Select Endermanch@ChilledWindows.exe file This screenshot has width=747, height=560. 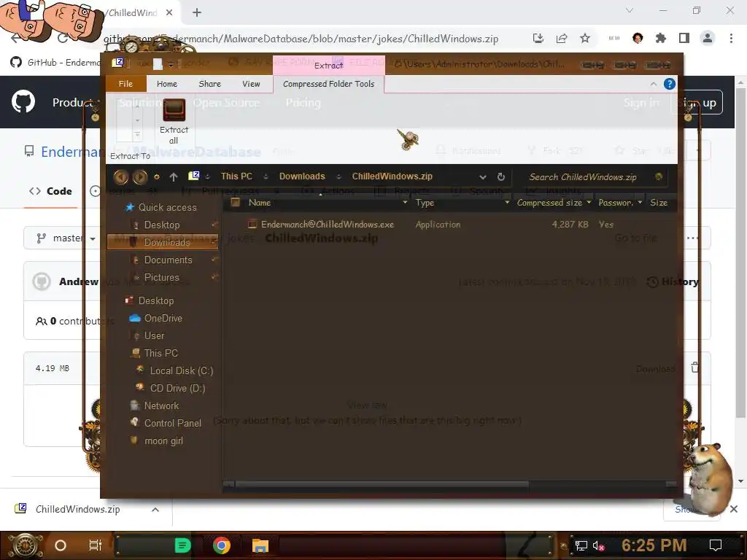[328, 225]
